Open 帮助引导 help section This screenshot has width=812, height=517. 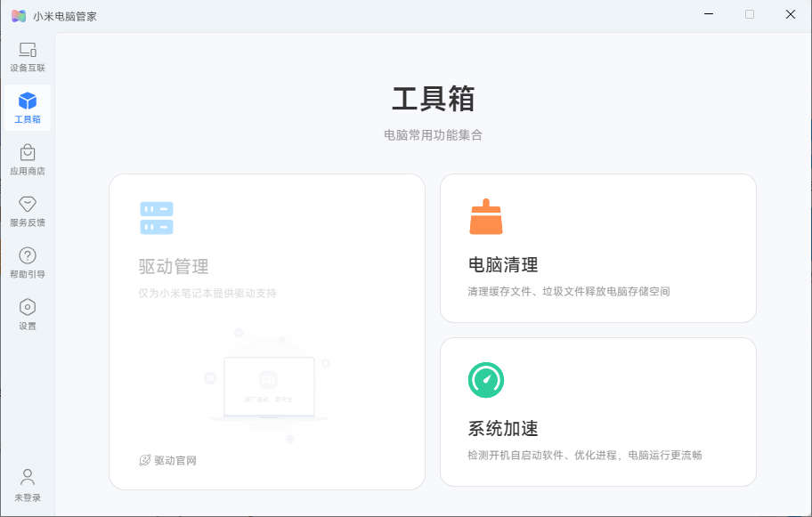click(28, 263)
